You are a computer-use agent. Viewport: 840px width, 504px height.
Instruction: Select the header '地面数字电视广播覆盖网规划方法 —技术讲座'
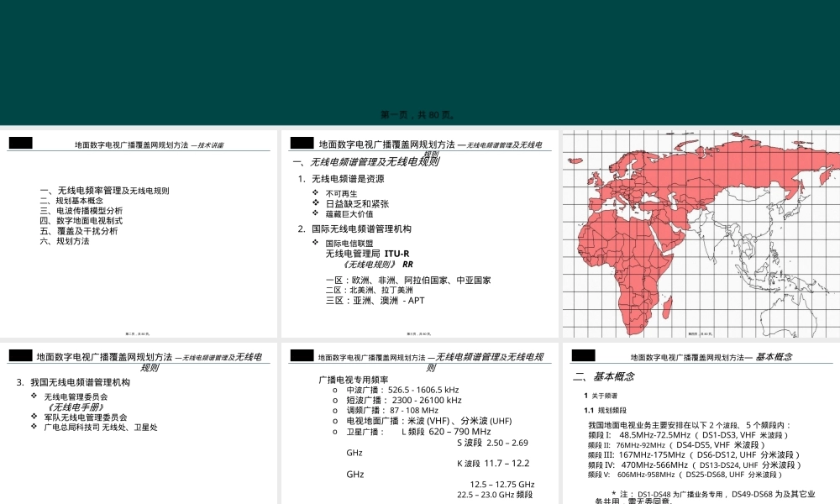coord(149,145)
